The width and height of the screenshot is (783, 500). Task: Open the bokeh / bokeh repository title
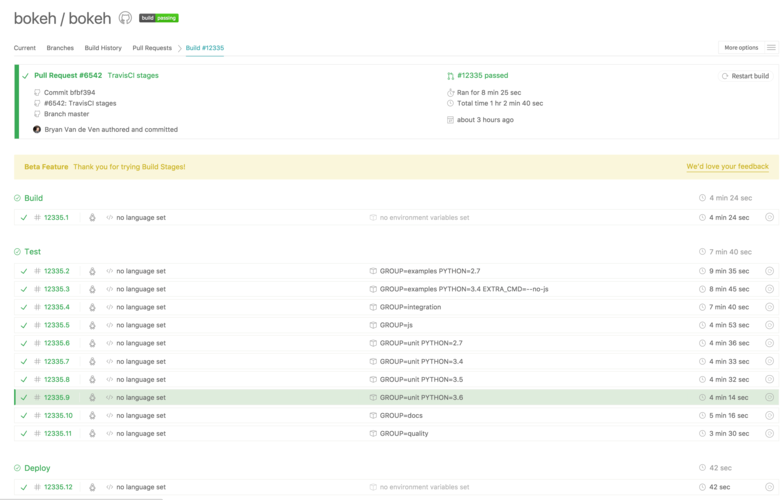click(62, 18)
